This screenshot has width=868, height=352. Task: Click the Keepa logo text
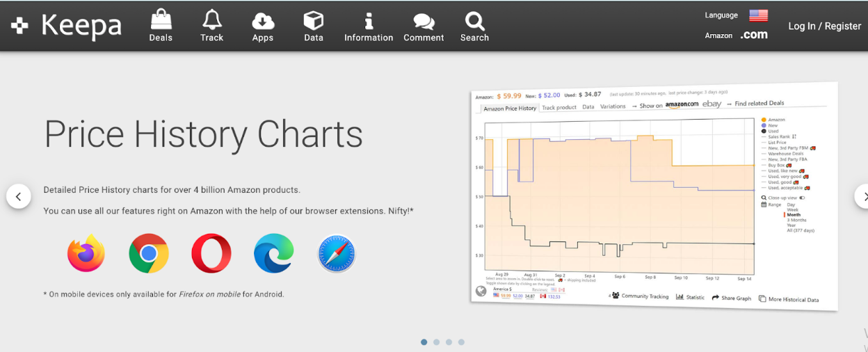[x=81, y=26]
